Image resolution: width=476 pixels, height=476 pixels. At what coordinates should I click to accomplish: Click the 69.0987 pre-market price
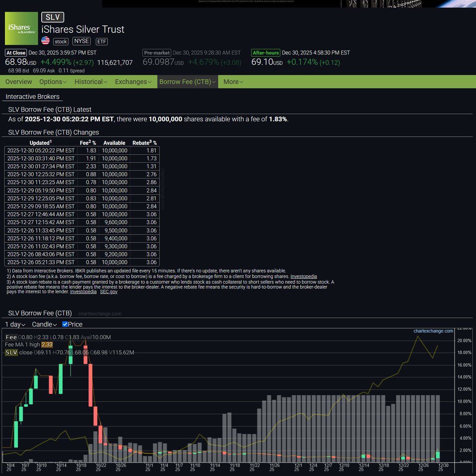(163, 62)
